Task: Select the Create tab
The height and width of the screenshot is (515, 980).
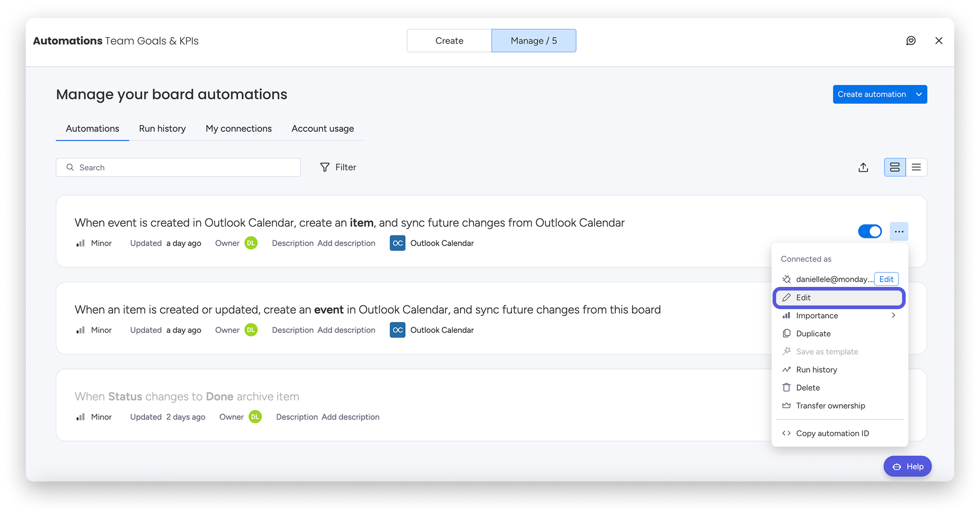Action: (449, 41)
